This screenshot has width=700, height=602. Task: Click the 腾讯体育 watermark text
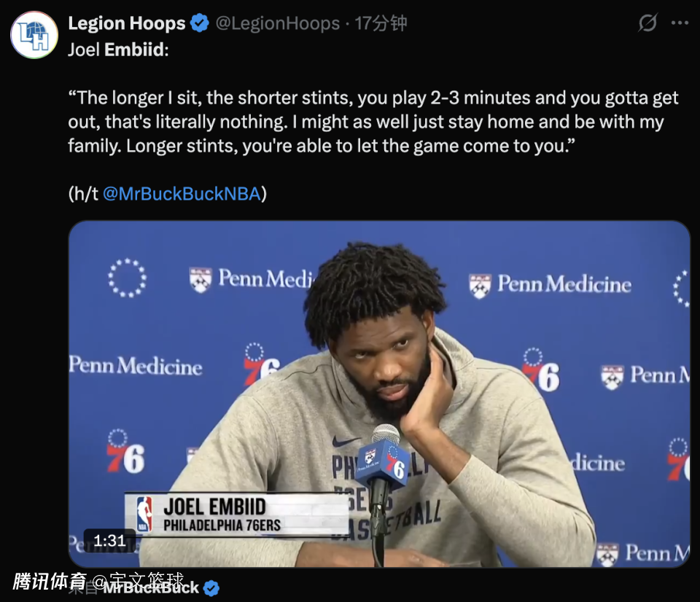tap(50, 581)
